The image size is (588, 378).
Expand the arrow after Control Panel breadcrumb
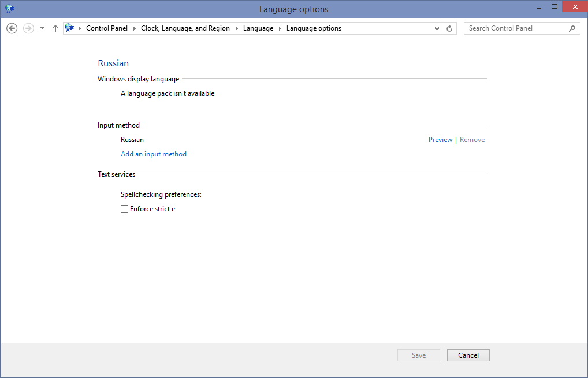coord(134,28)
